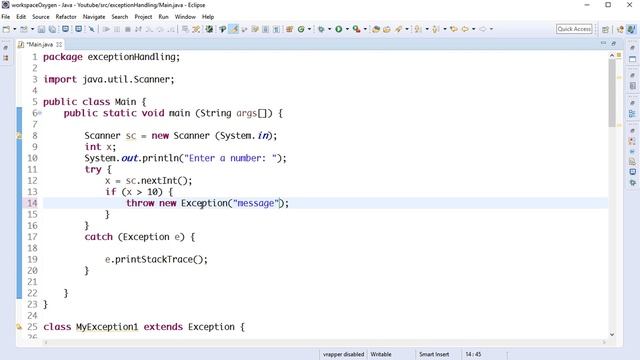Click the Save All toolbar icon
The image size is (640, 360).
pyautogui.click(x=52, y=29)
